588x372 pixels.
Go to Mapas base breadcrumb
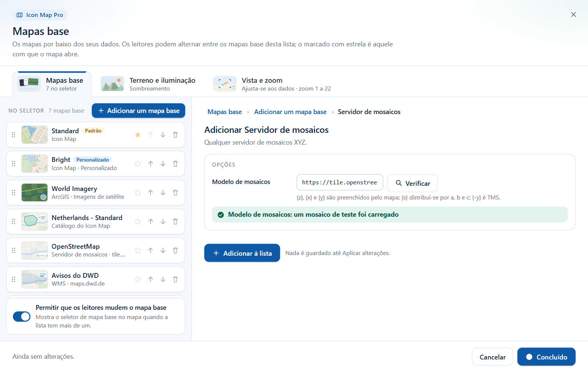pos(225,112)
